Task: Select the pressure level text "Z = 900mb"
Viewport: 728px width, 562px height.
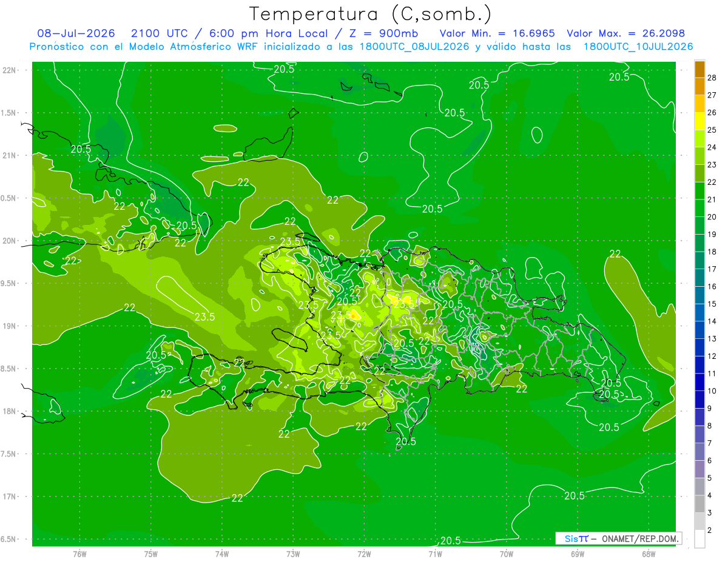Action: point(384,33)
